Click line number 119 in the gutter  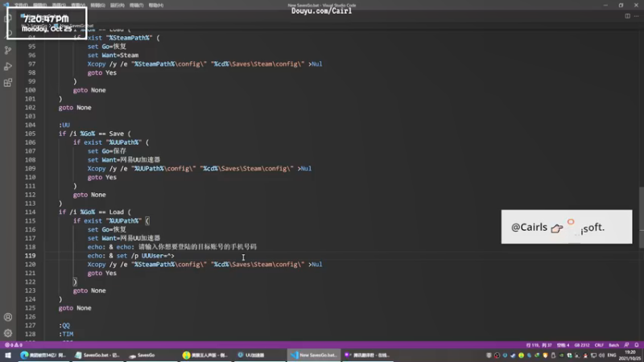coord(30,256)
